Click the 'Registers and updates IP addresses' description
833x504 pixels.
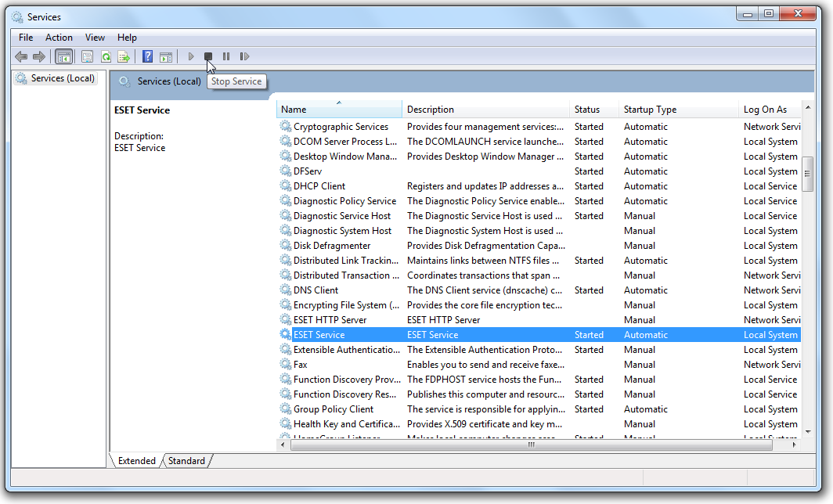[x=485, y=186]
